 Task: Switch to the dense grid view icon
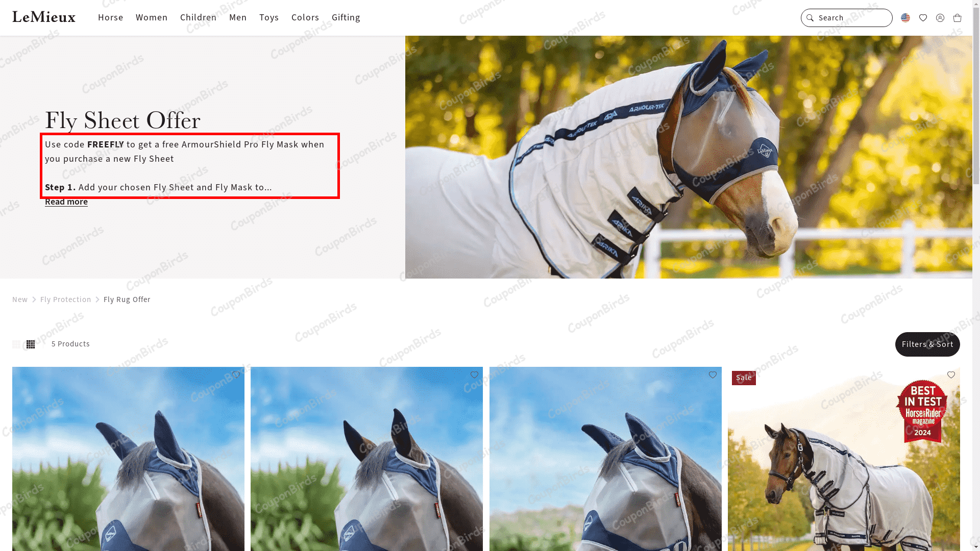coord(31,344)
